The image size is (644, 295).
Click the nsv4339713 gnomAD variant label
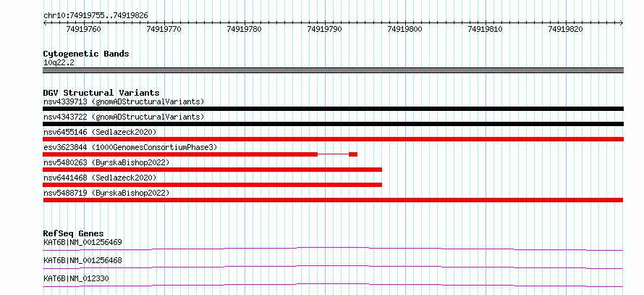click(x=124, y=101)
